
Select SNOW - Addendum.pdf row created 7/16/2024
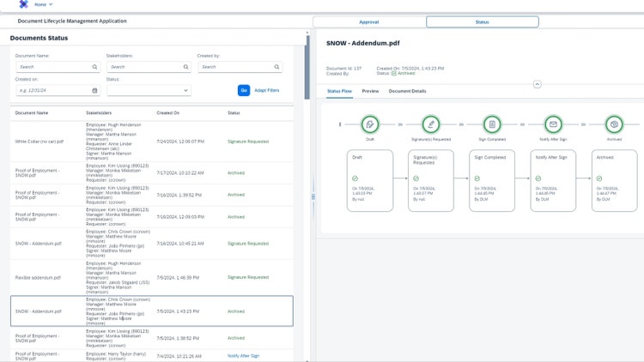point(152,244)
